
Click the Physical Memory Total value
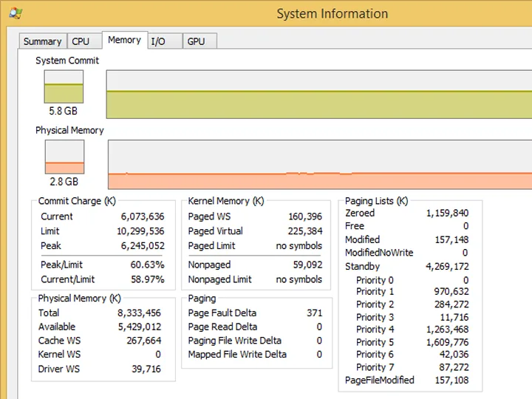(x=140, y=313)
